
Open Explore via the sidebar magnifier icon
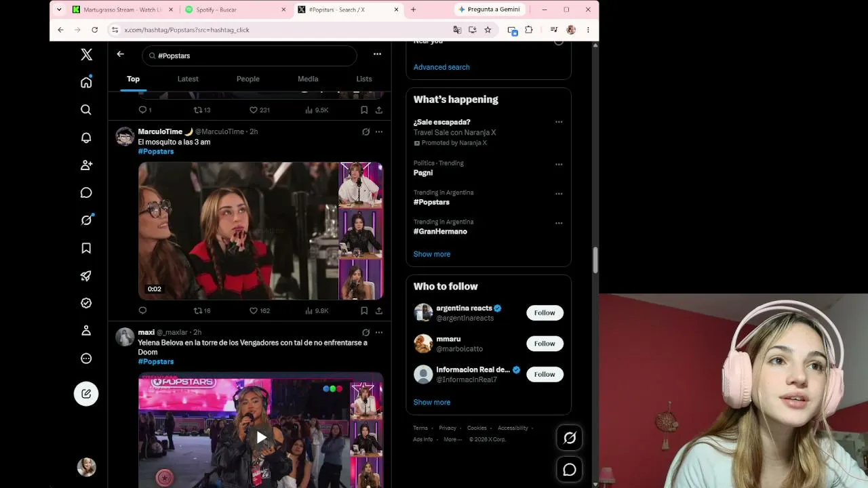click(x=86, y=110)
